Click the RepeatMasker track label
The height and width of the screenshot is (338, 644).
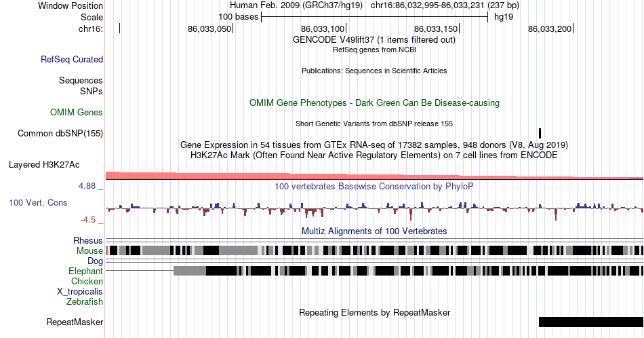tap(75, 322)
